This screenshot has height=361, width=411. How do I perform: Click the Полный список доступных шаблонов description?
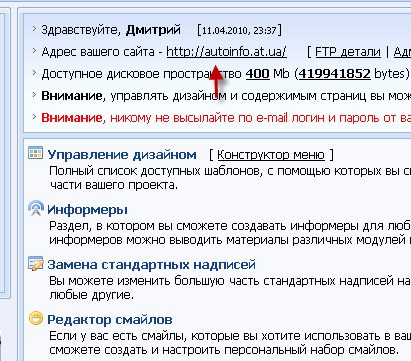230,178
